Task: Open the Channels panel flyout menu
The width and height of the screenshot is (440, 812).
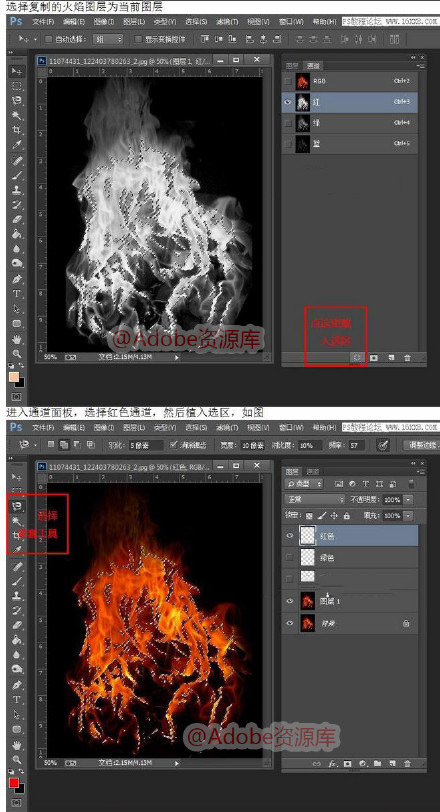Action: click(x=420, y=66)
